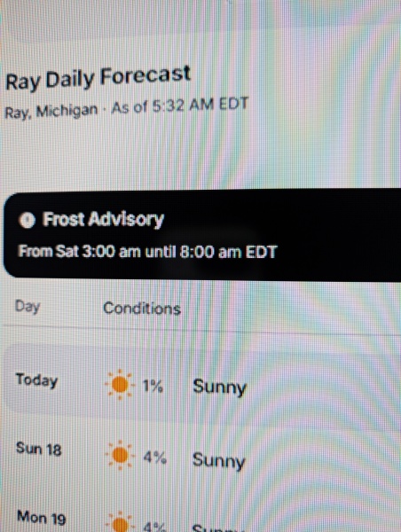This screenshot has height=532, width=401.
Task: Expand the Mon 19 forecast row
Action: point(202,516)
